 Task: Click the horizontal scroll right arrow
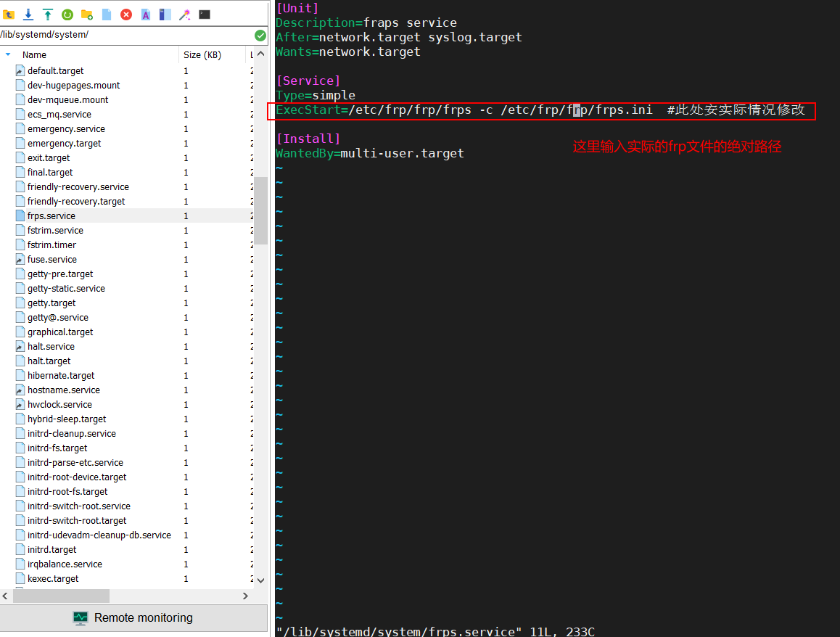245,596
